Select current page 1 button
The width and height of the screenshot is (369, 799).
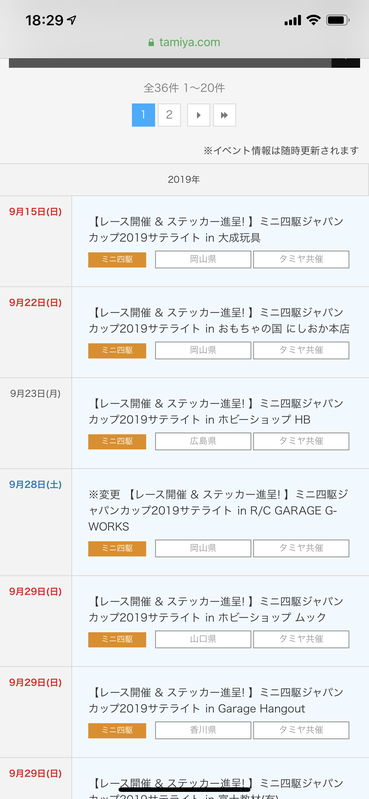(143, 115)
